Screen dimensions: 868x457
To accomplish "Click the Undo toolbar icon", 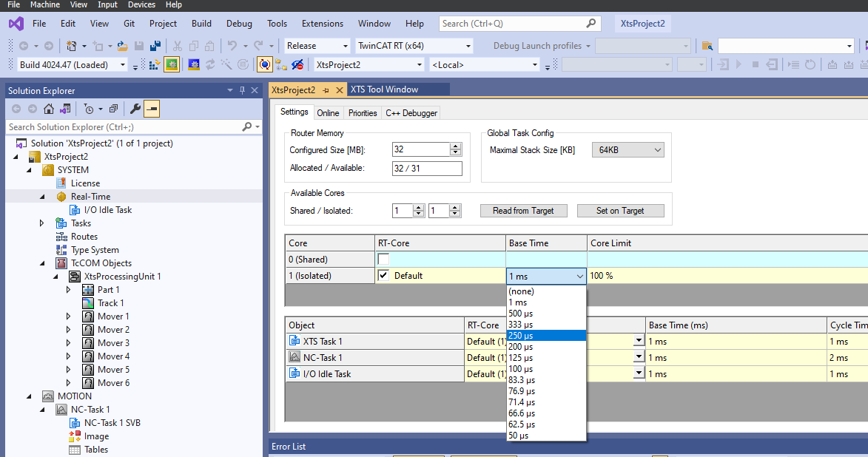I will (x=232, y=46).
